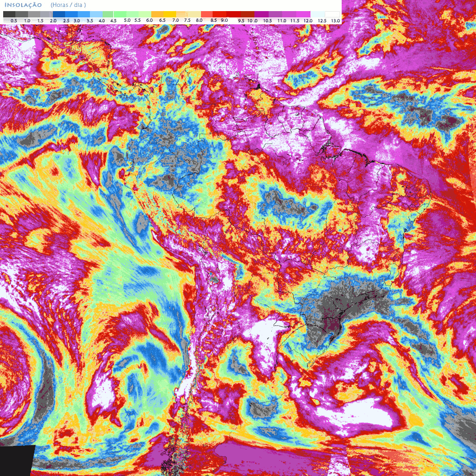Click the white legend swatch above 13.0

(x=332, y=14)
